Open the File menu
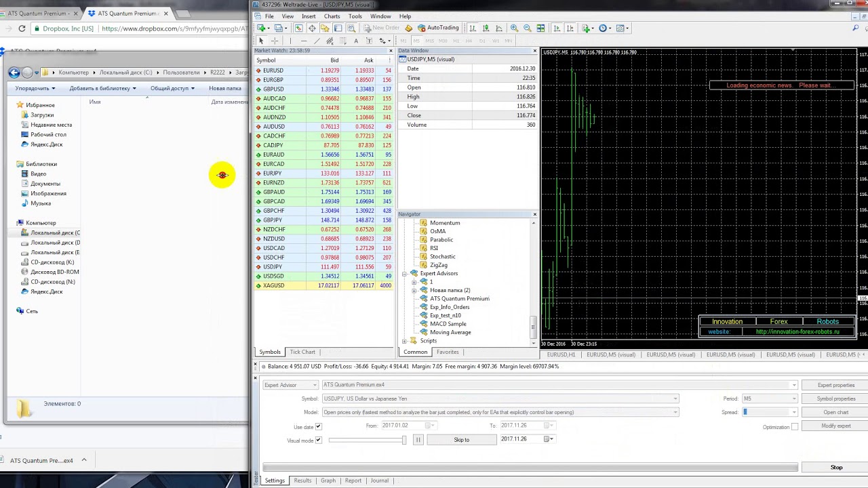The image size is (868, 488). pyautogui.click(x=269, y=16)
